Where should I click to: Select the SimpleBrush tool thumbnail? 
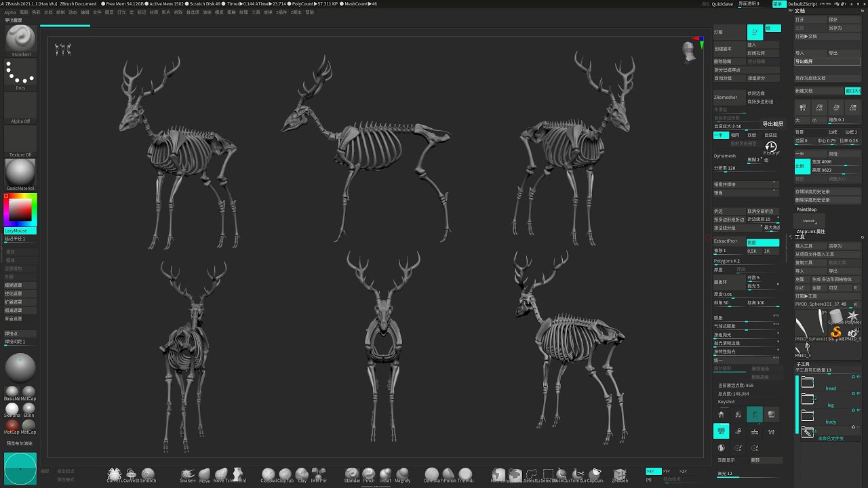coord(835,331)
